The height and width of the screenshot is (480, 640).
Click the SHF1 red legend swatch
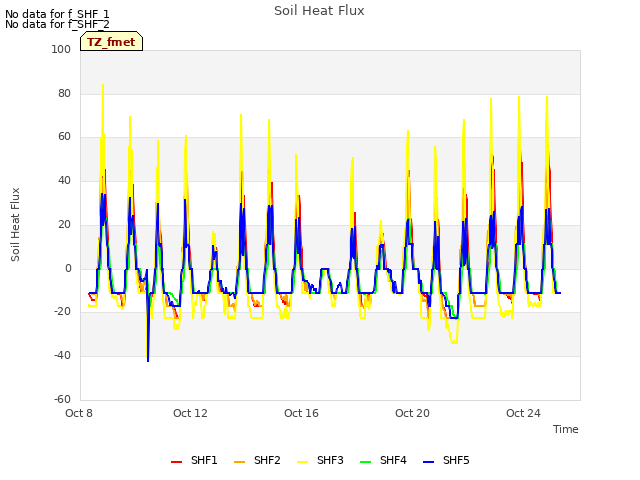coord(176,462)
